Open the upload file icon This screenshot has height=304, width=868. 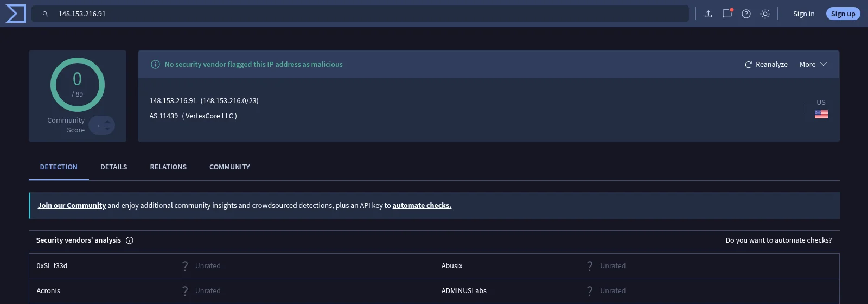708,14
